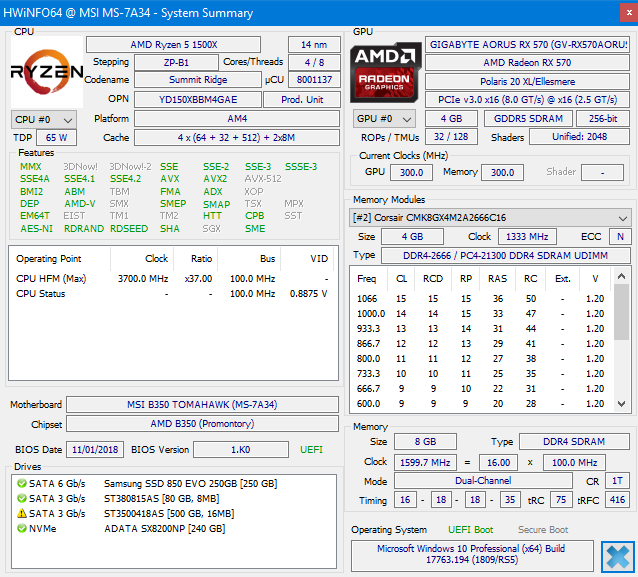The image size is (638, 577).
Task: Click the cache 4 x (64 + 32 + 512) field
Action: (x=237, y=138)
